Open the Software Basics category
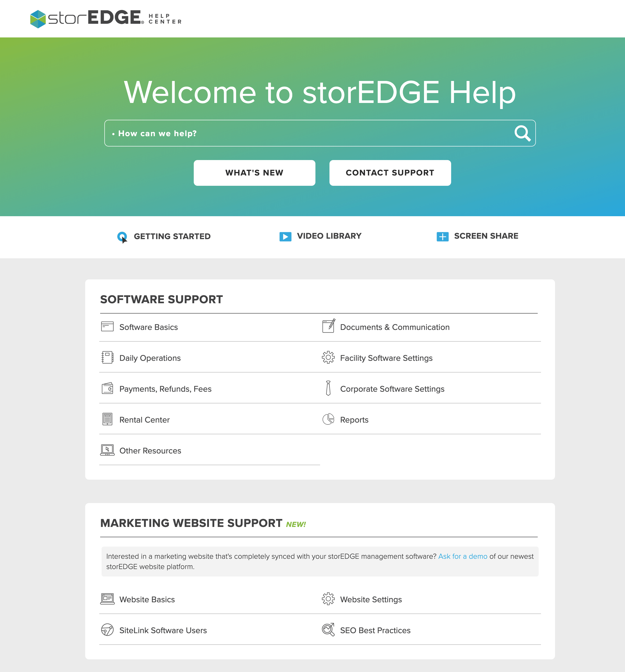 pyautogui.click(x=148, y=327)
